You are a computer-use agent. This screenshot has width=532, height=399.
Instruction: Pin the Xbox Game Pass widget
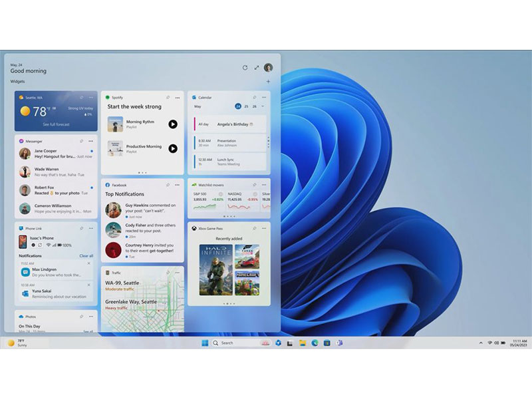point(255,228)
